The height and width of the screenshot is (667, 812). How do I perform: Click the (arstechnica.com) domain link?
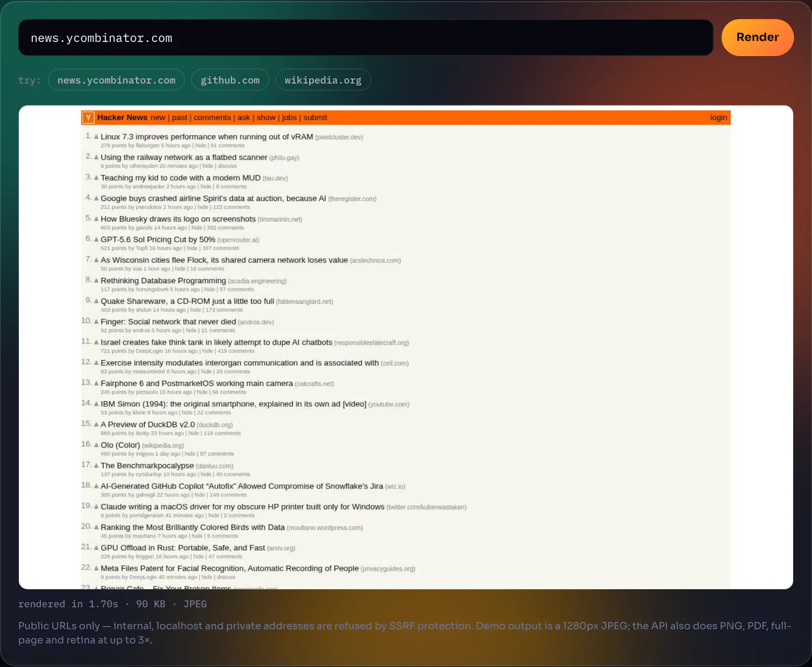tap(376, 261)
